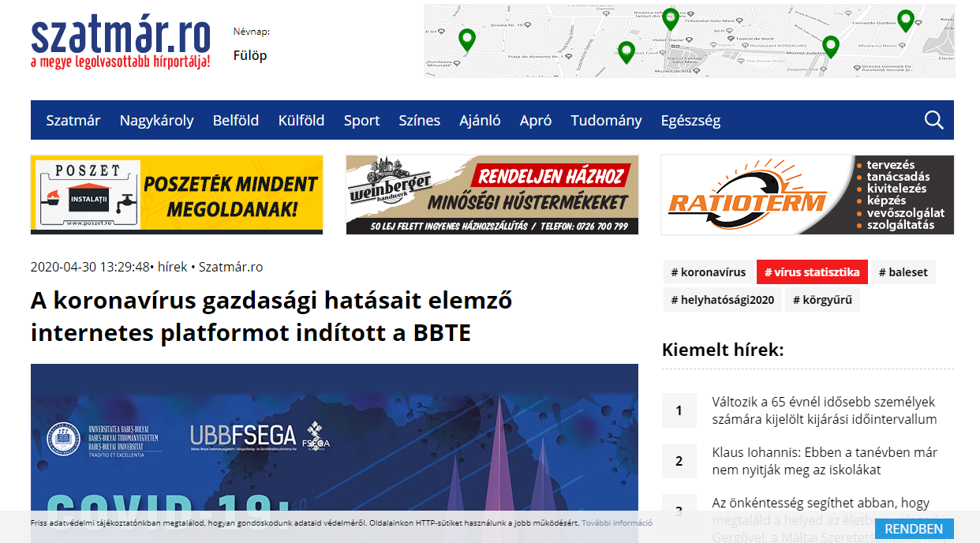Click the search magnifier icon

coord(933,120)
